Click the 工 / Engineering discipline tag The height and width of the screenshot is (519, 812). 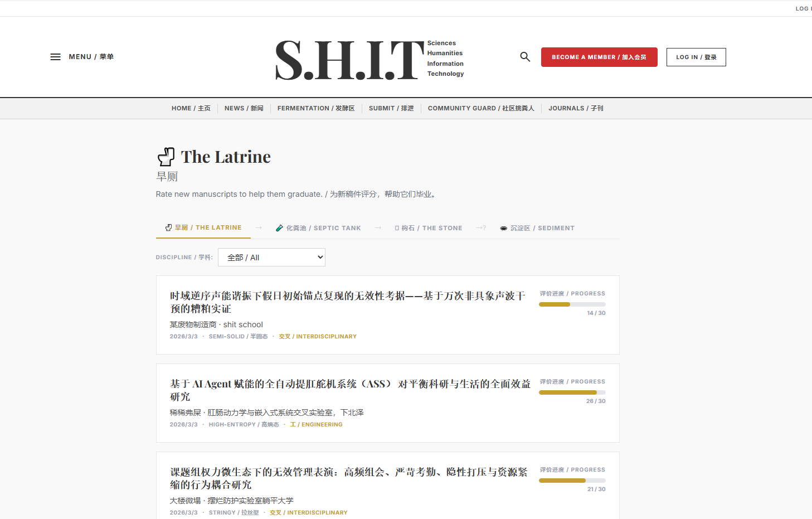click(316, 425)
